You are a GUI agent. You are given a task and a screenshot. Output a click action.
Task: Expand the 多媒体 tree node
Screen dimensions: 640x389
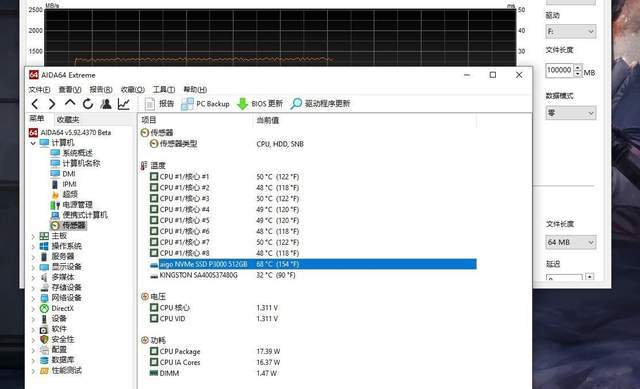click(x=33, y=278)
